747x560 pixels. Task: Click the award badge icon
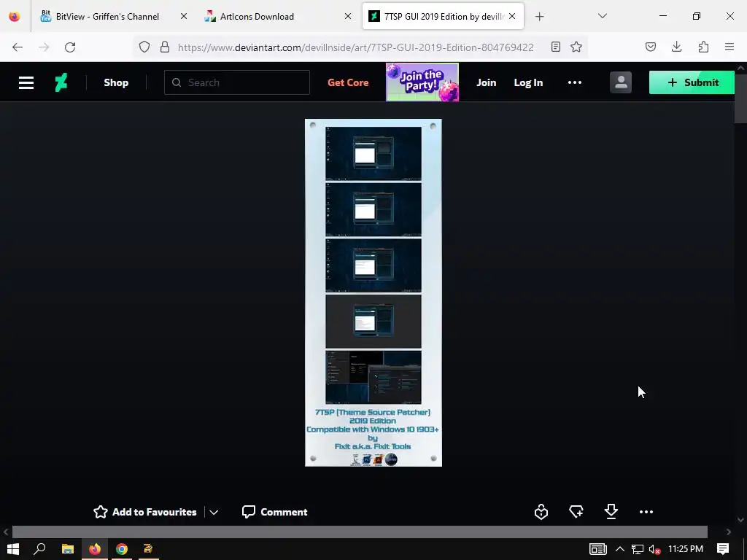click(x=541, y=512)
